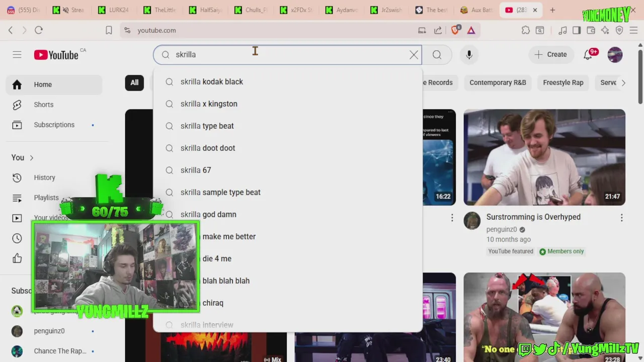644x362 pixels.
Task: Open the account avatar menu
Action: (615, 54)
